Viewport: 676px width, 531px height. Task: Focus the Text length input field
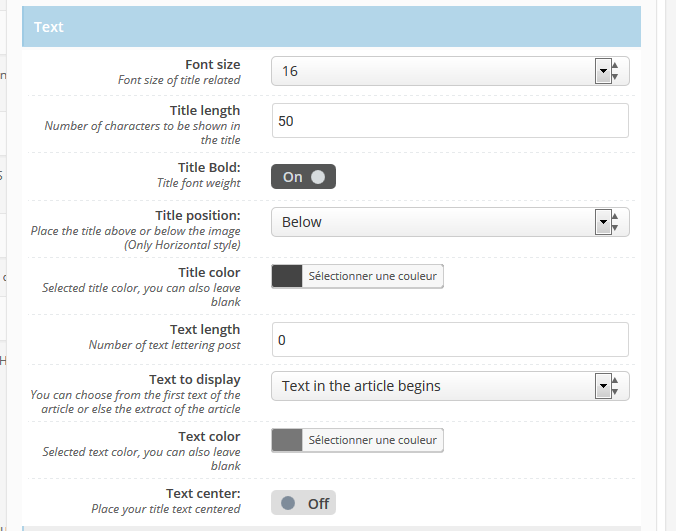click(450, 340)
